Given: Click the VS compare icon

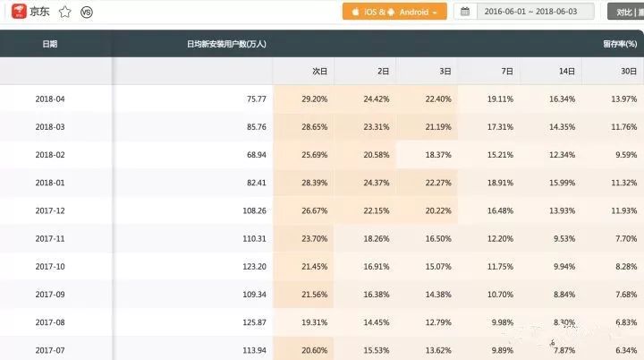Looking at the screenshot, I should [x=87, y=12].
